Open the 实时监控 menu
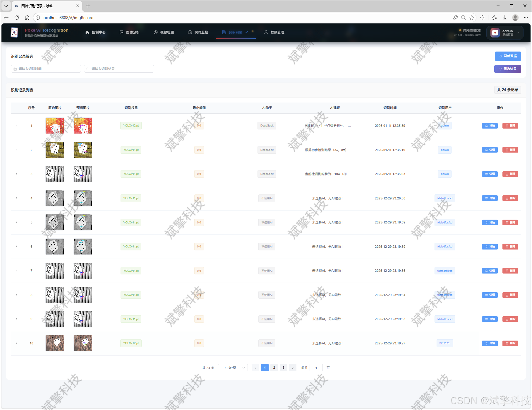 point(198,32)
